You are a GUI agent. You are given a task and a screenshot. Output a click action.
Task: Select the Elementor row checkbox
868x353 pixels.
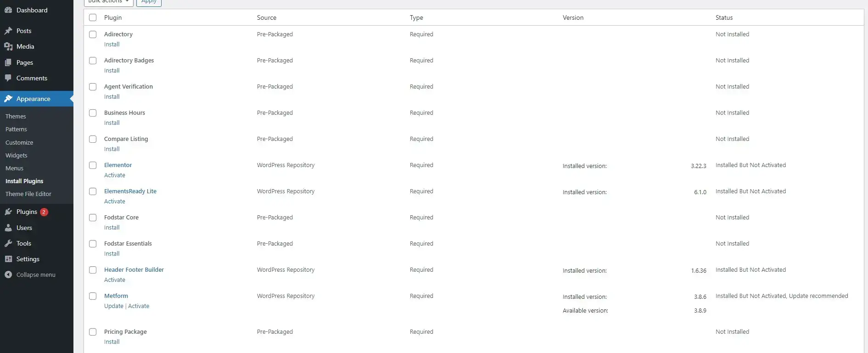pos(93,165)
